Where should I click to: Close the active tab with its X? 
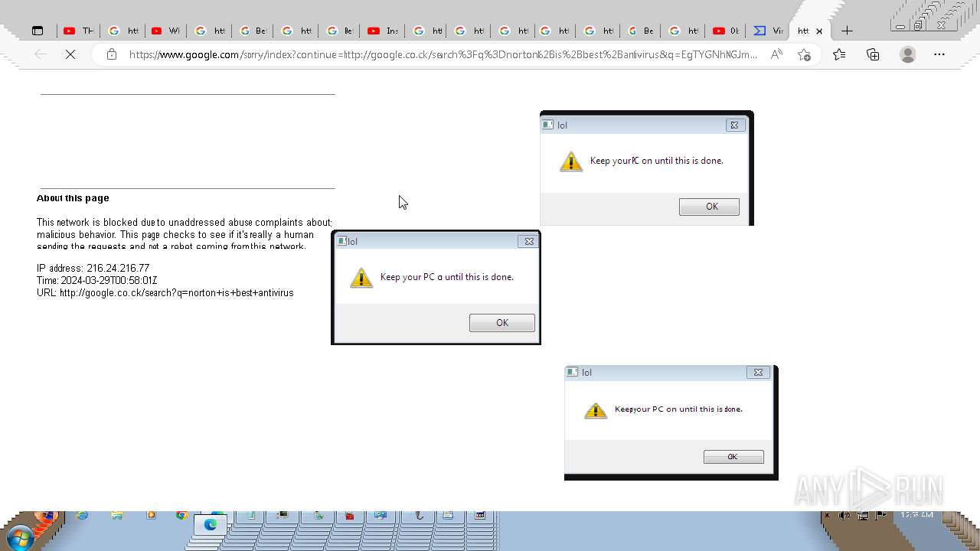(x=819, y=31)
